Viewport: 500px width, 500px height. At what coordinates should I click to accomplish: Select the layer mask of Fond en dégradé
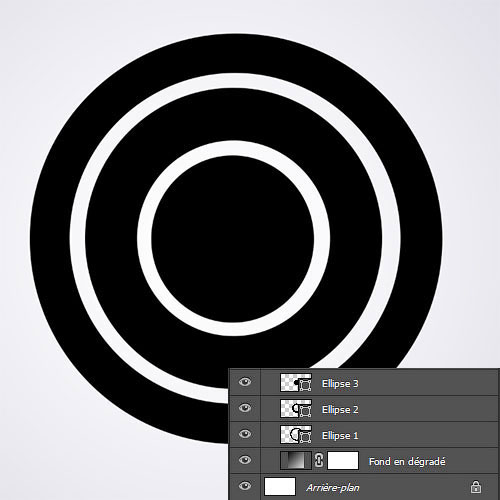[343, 460]
